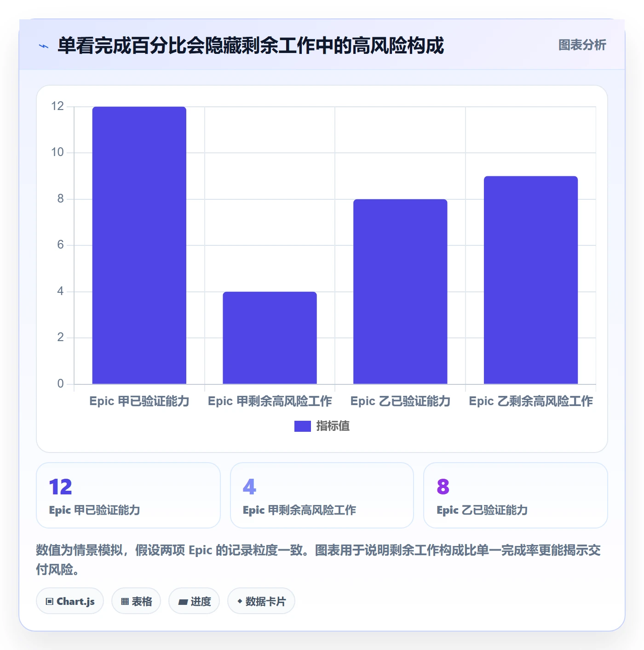Click the 图表分析 label in the header
Screen dimensions: 644x650
tap(582, 45)
